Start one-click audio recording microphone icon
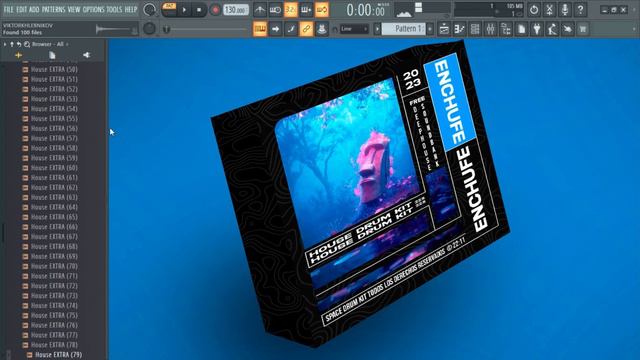The width and height of the screenshot is (640, 360). point(565,9)
